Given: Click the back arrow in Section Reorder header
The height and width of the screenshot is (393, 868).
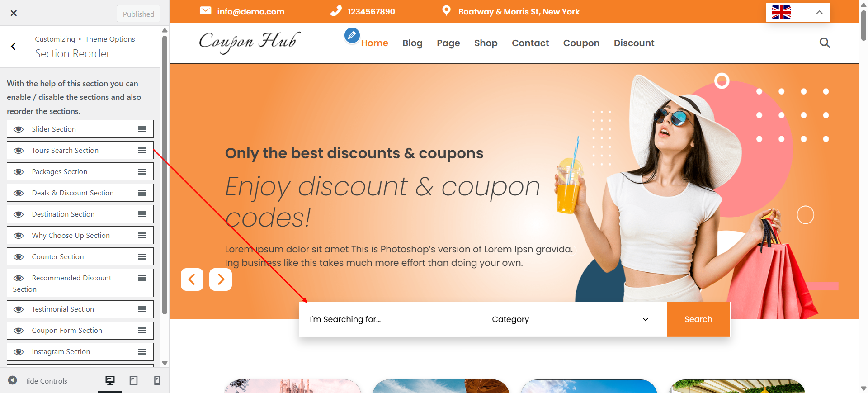Looking at the screenshot, I should click(x=14, y=47).
